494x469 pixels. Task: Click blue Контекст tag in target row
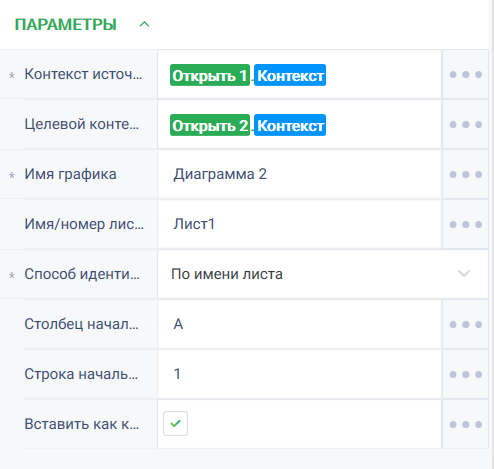[290, 125]
